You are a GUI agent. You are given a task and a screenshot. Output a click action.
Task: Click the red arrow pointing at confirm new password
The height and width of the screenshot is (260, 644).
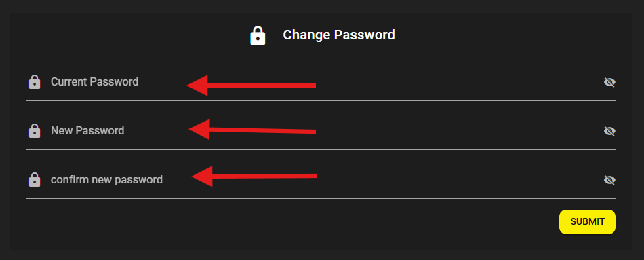click(254, 177)
